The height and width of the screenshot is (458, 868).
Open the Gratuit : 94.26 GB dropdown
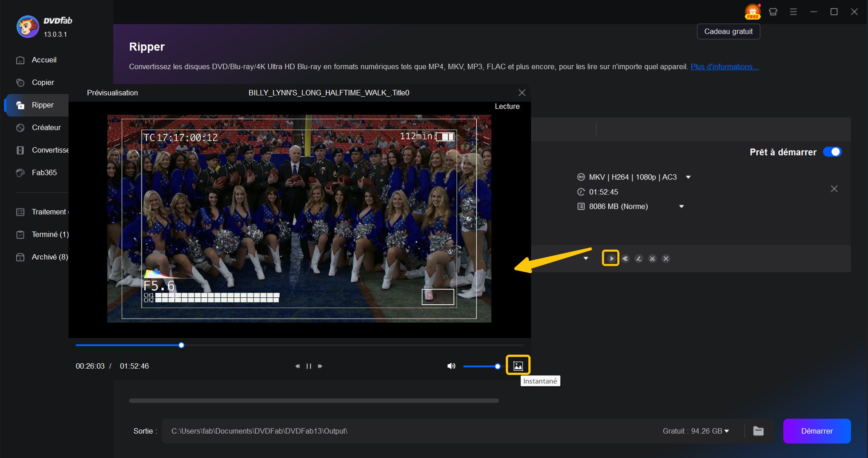tap(726, 431)
